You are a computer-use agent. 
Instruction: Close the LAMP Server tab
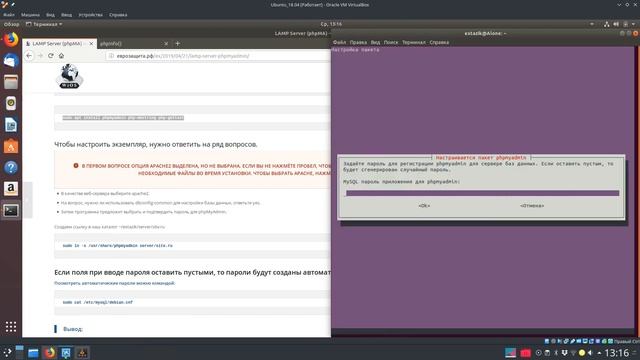tap(91, 43)
